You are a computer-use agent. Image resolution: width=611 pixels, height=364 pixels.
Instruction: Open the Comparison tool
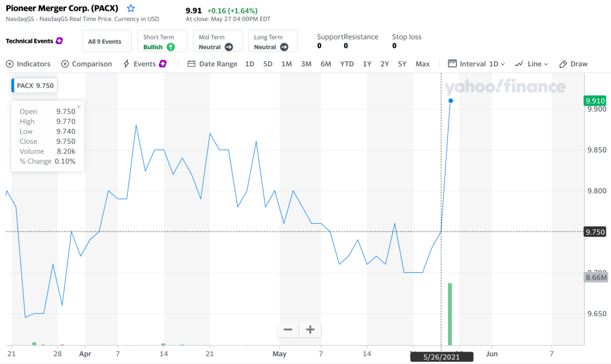coord(87,64)
